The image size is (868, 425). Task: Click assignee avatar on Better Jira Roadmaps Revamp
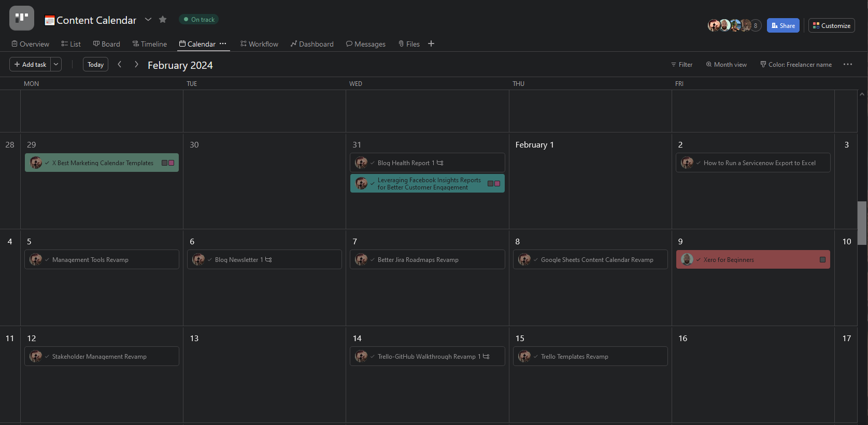tap(361, 259)
